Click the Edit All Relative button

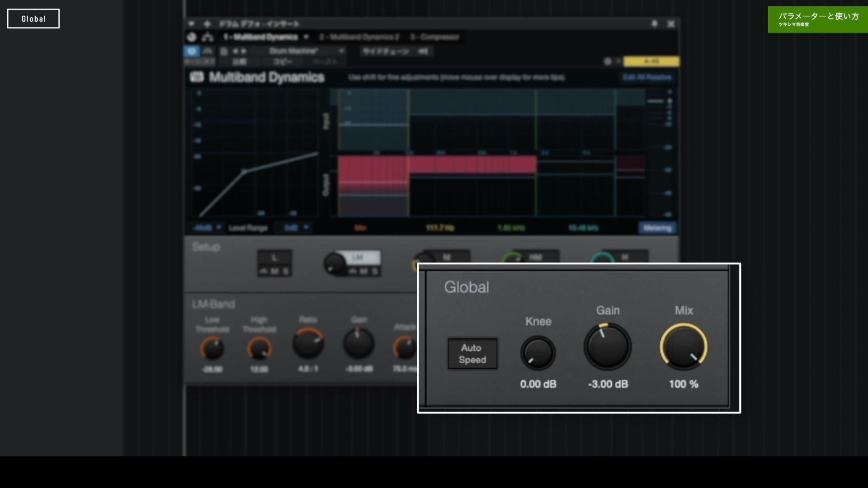[x=647, y=77]
